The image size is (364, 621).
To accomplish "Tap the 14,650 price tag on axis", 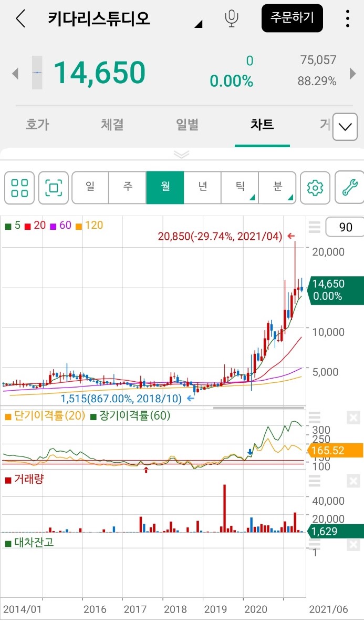I will coord(336,290).
